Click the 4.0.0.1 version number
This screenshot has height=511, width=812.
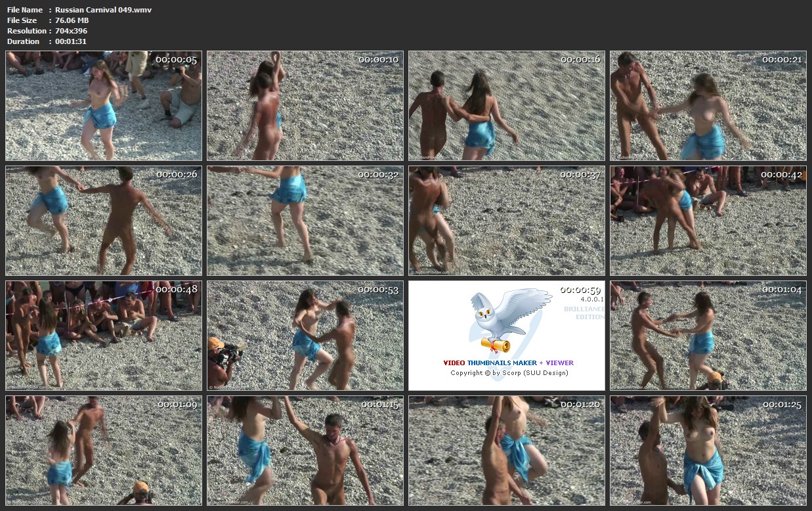[x=591, y=299]
